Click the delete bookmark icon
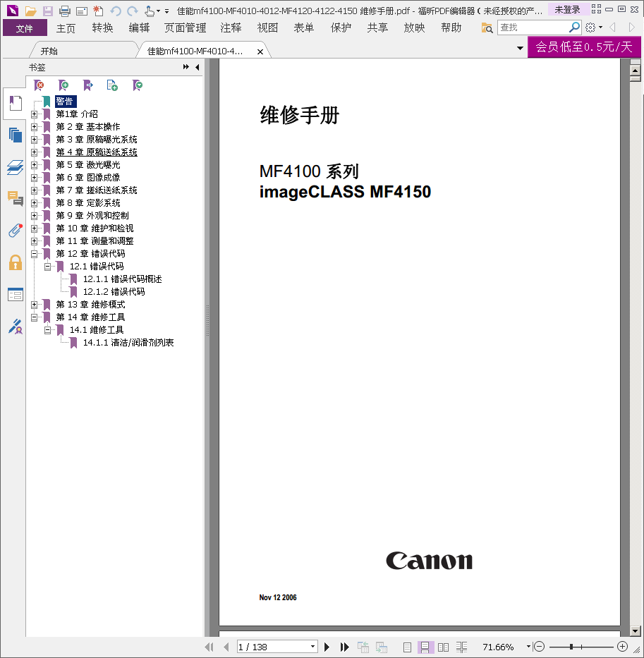 pyautogui.click(x=39, y=85)
